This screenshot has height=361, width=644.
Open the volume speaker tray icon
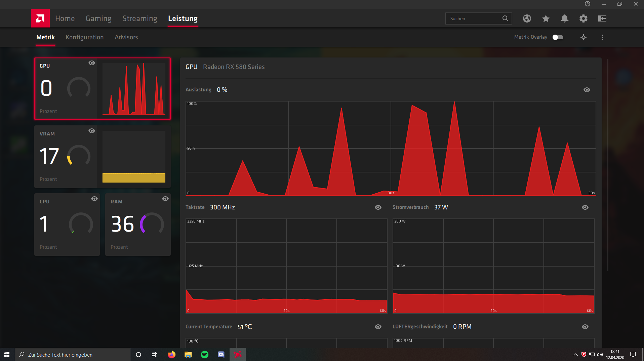tap(600, 355)
